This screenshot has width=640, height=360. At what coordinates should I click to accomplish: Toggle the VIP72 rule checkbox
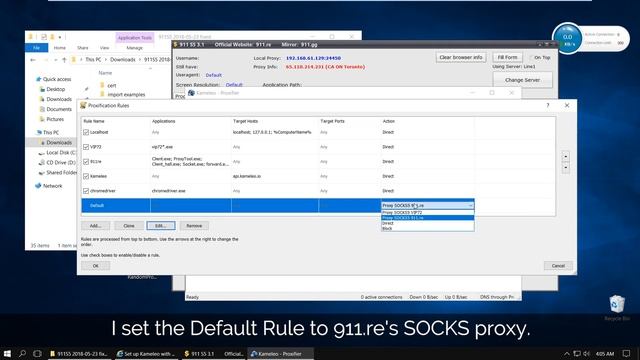pos(86,147)
